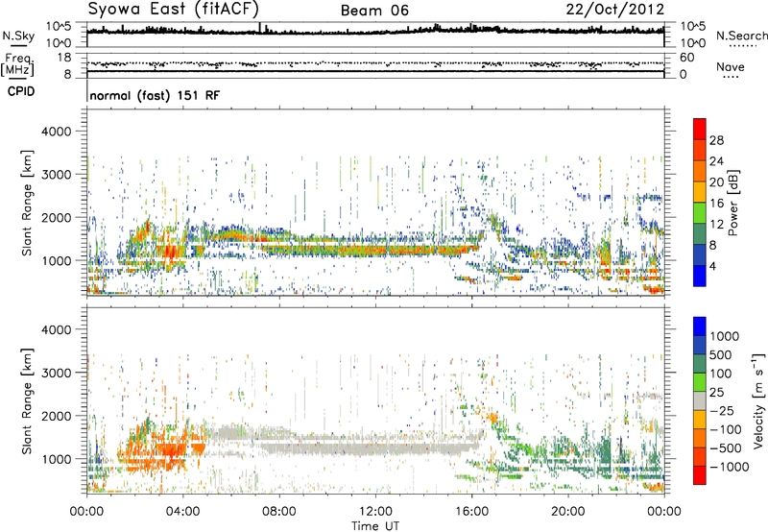This screenshot has height=532, width=768.
Task: Click the 'Time UT' axis title
Action: click(x=375, y=526)
